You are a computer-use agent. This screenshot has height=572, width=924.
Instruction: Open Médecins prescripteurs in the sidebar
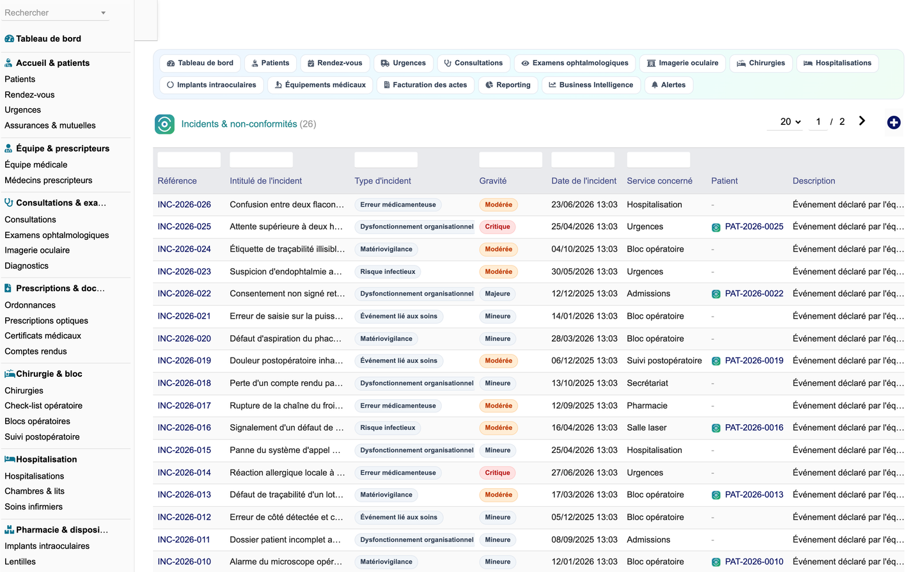click(49, 180)
